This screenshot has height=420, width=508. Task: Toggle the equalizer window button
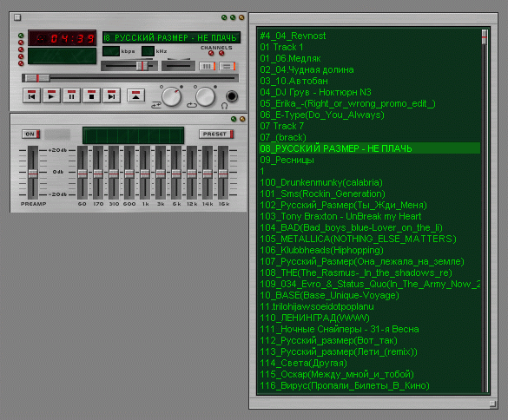click(x=207, y=66)
